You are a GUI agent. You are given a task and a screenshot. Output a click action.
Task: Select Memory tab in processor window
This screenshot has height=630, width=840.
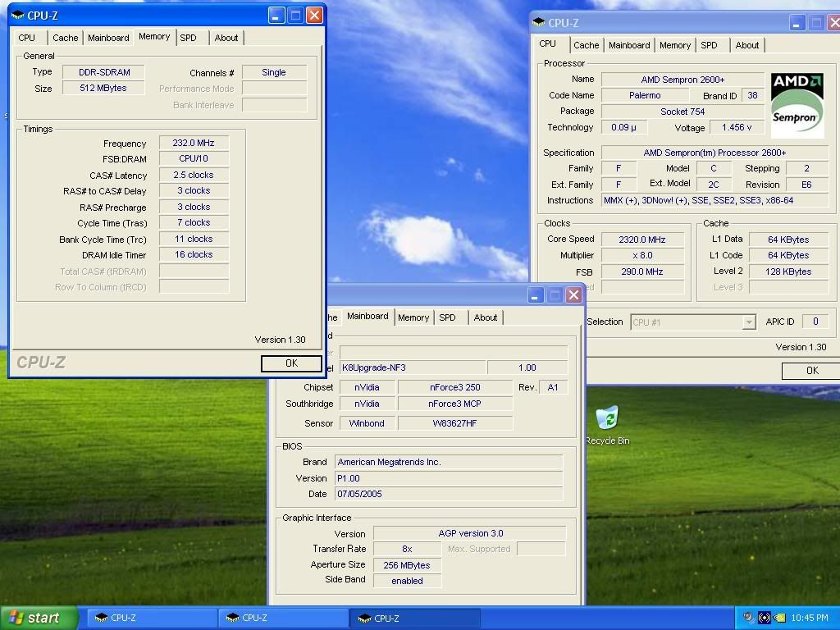tap(675, 46)
